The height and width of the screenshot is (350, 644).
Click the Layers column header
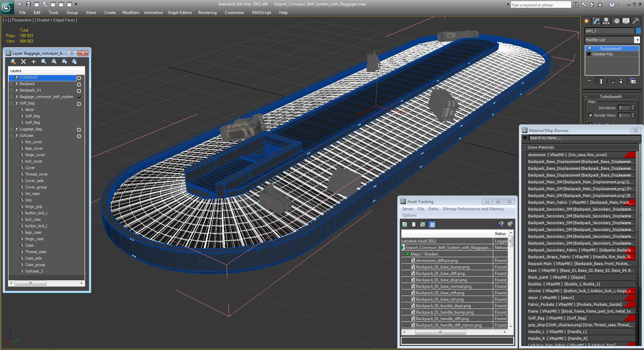point(42,71)
